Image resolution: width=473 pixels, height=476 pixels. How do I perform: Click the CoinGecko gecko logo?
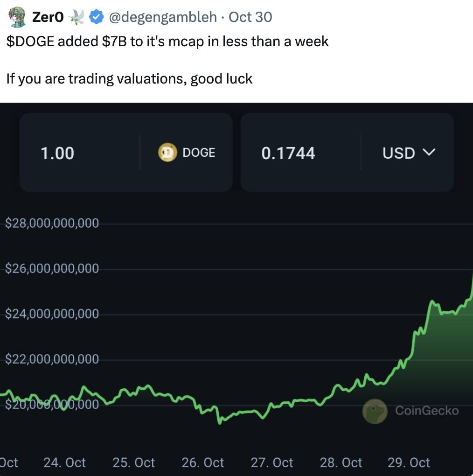coord(375,411)
